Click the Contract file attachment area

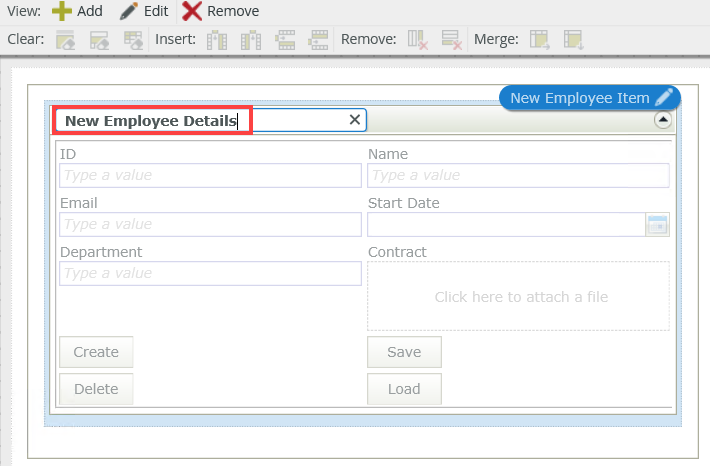coord(518,296)
